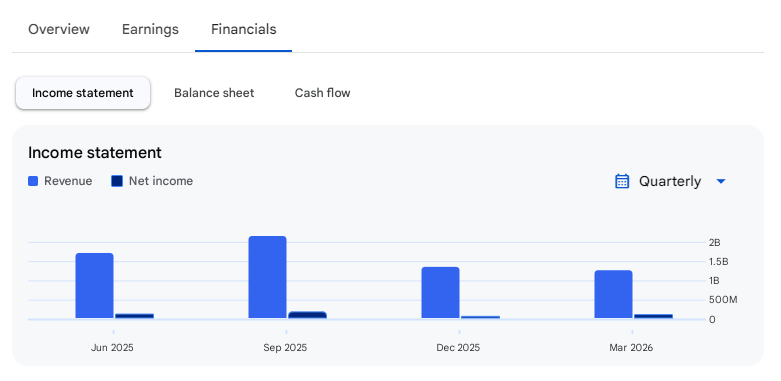Click the Mar 2026 axis label
This screenshot has height=381, width=781.
tap(631, 348)
